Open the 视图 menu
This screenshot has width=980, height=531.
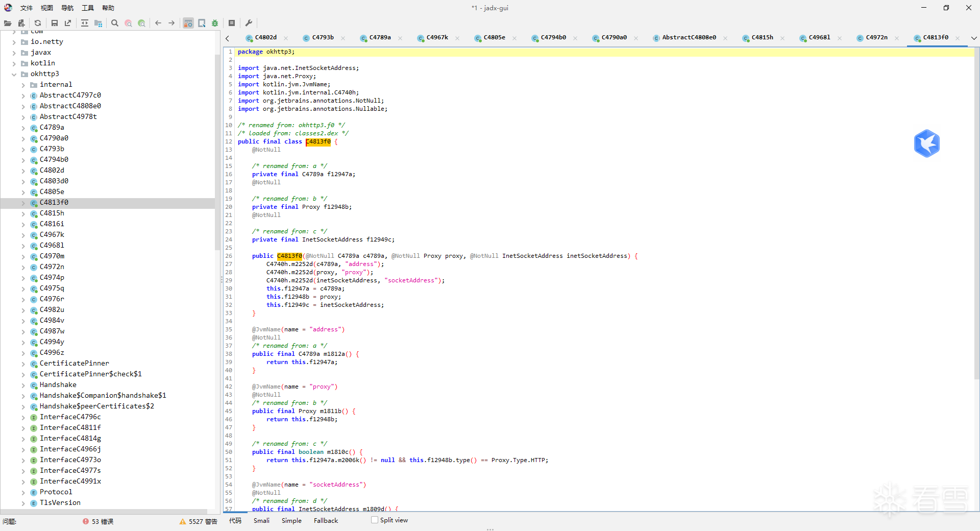tap(47, 8)
